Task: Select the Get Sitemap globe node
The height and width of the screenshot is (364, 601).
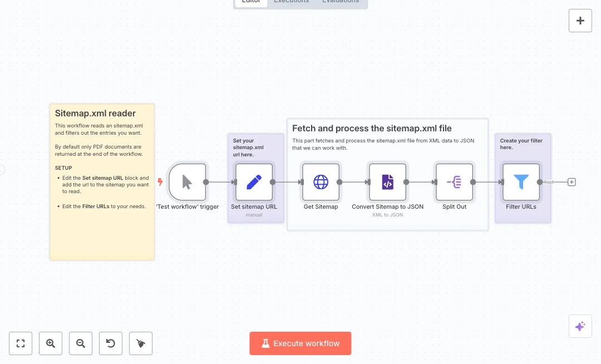Action: (321, 182)
